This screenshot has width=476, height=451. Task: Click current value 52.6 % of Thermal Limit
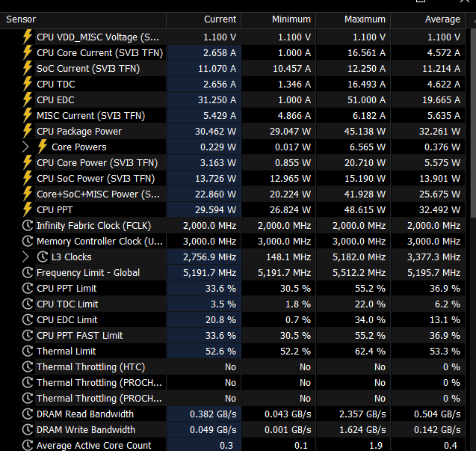(220, 352)
